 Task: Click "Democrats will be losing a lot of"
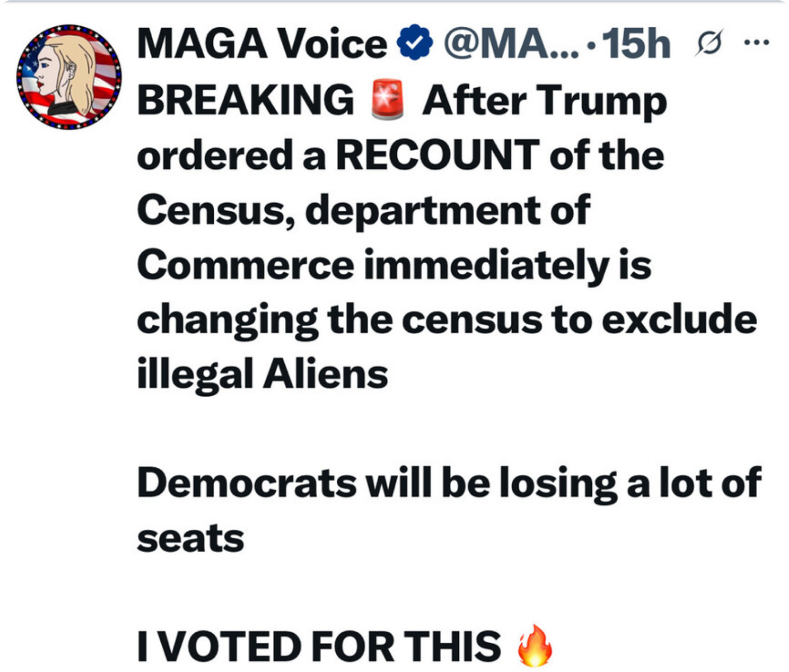pos(449,483)
